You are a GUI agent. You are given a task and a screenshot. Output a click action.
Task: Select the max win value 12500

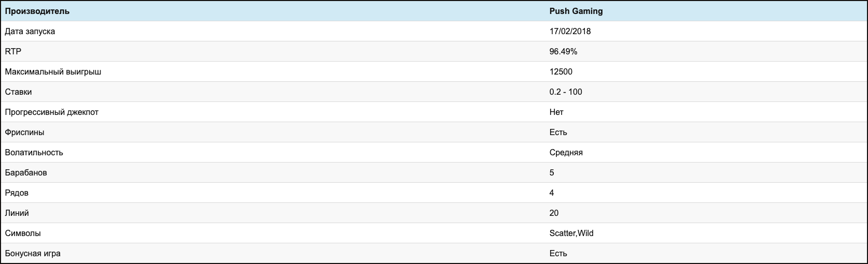coord(561,71)
